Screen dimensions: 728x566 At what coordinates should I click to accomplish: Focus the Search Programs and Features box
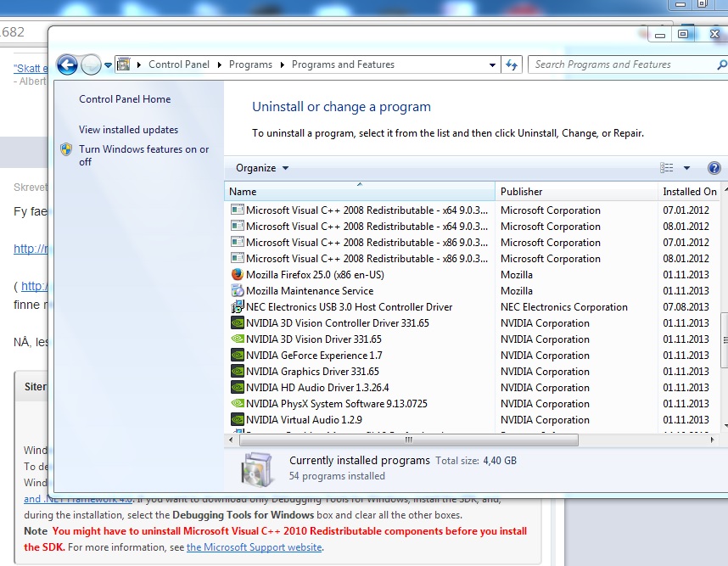click(622, 64)
